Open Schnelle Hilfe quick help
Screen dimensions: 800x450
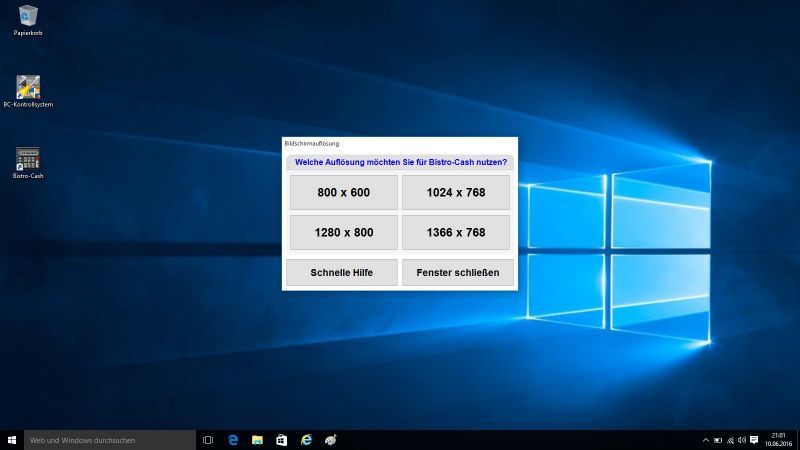point(341,272)
